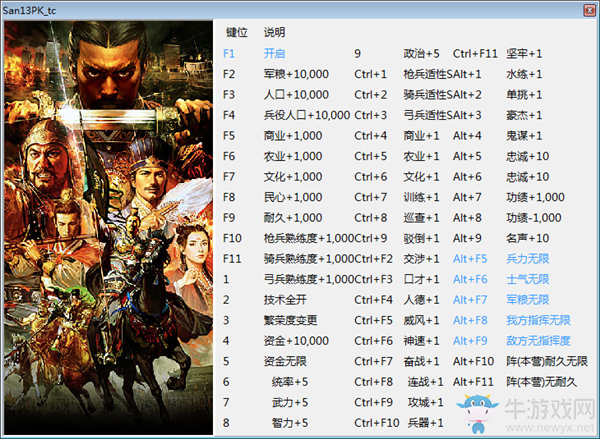Click the 民心+1,000 entry
This screenshot has width=600, height=439.
(293, 197)
